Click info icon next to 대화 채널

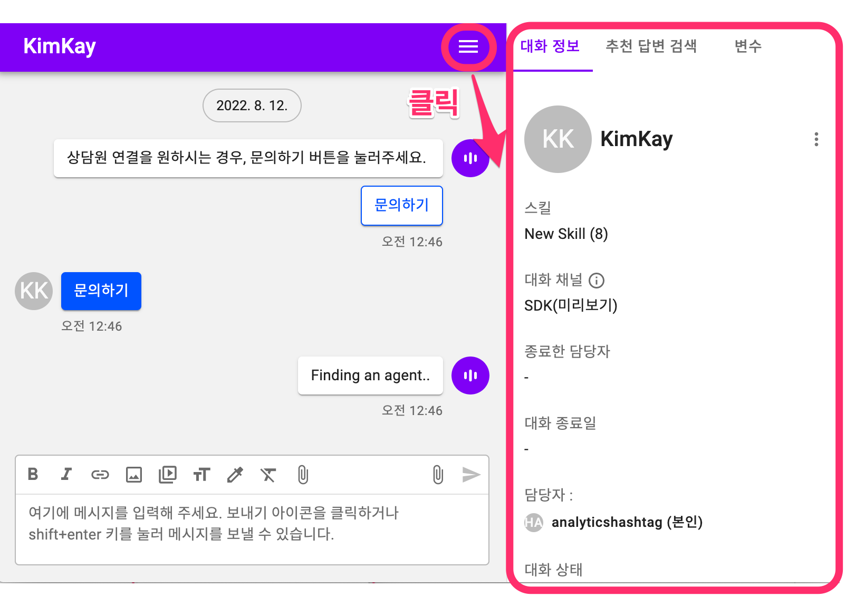(x=597, y=281)
